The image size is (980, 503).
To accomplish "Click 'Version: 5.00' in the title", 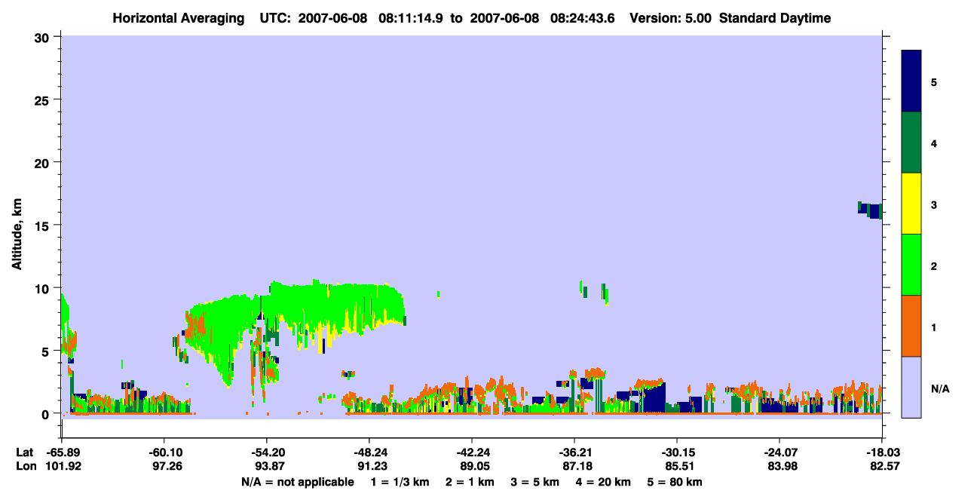I will pos(671,18).
